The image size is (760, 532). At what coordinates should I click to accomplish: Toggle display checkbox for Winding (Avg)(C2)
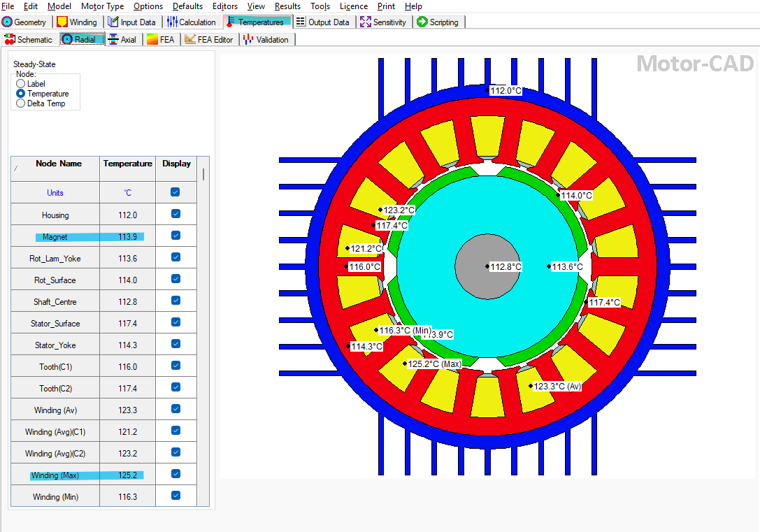pos(176,452)
